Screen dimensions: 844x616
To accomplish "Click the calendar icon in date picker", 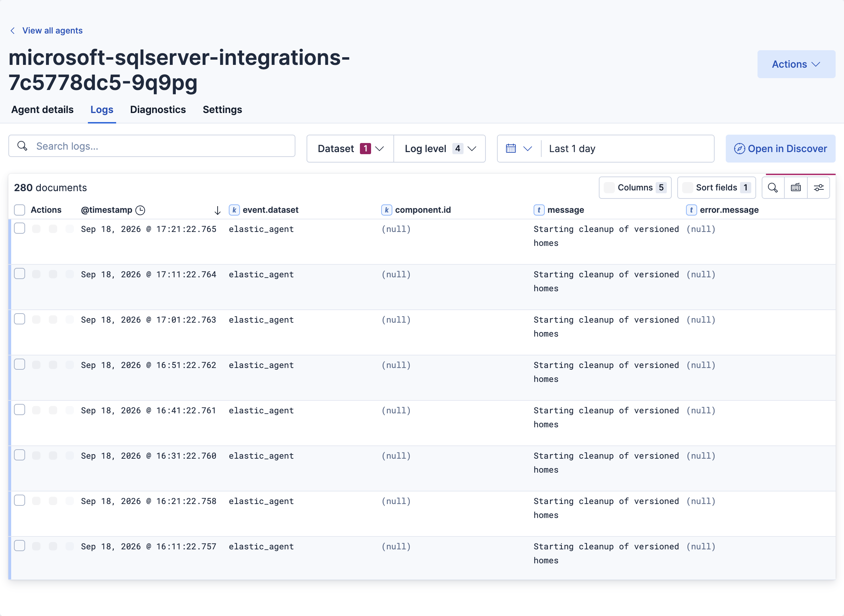I will point(511,148).
